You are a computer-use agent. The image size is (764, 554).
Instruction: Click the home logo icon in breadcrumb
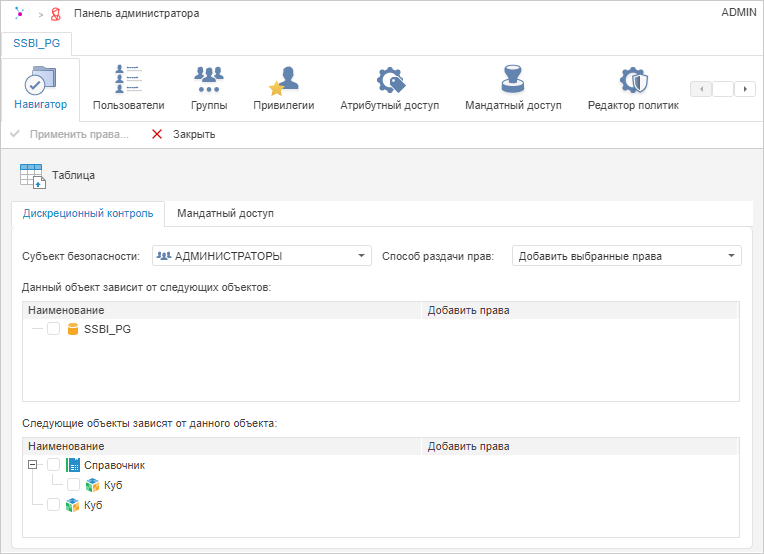click(x=20, y=14)
